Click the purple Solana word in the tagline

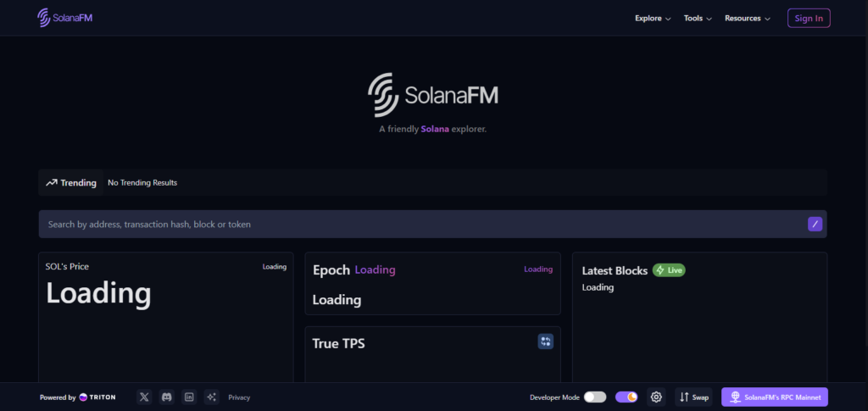click(435, 129)
